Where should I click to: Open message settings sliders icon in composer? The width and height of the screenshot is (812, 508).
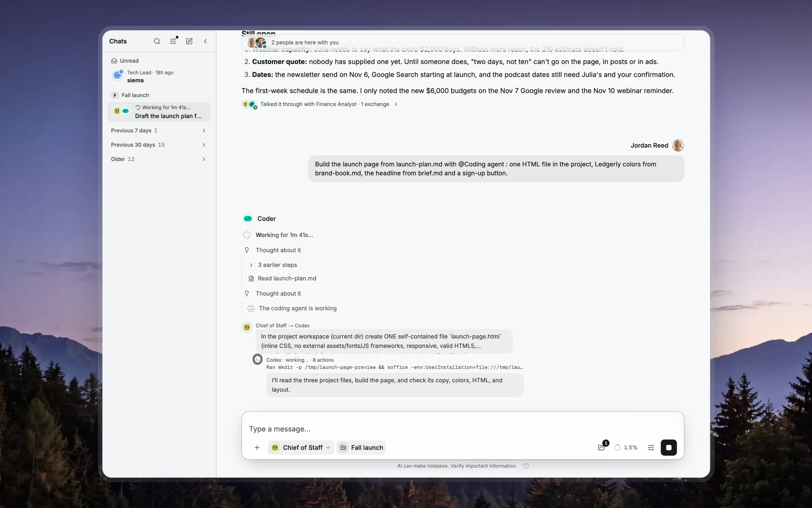pyautogui.click(x=651, y=448)
